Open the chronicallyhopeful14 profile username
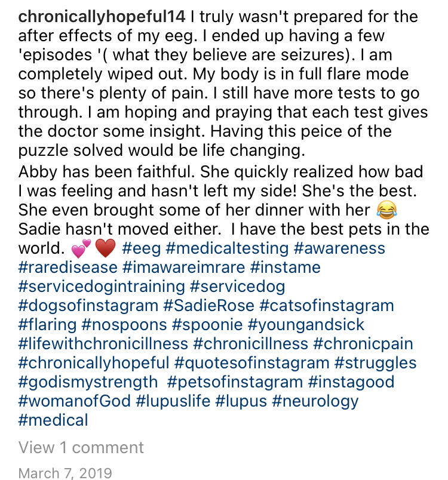This screenshot has width=448, height=480. (102, 17)
